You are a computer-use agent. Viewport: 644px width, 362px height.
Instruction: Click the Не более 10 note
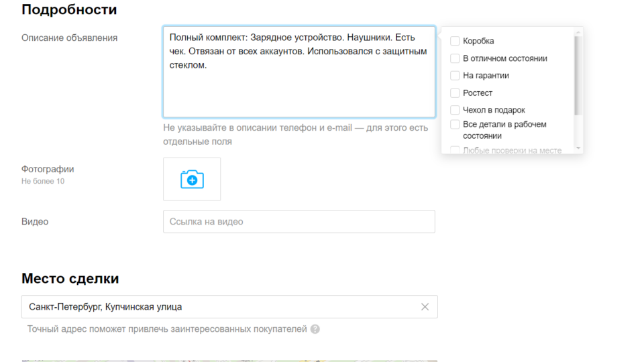(x=43, y=182)
